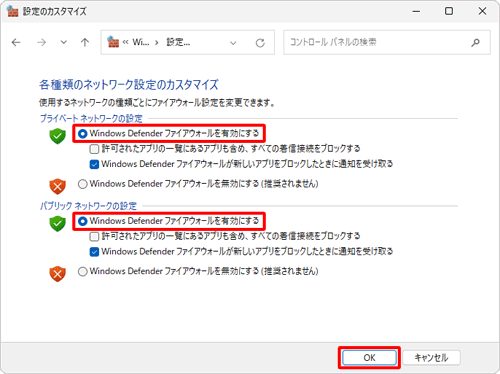Toggle private network notification checkbox

click(241, 164)
